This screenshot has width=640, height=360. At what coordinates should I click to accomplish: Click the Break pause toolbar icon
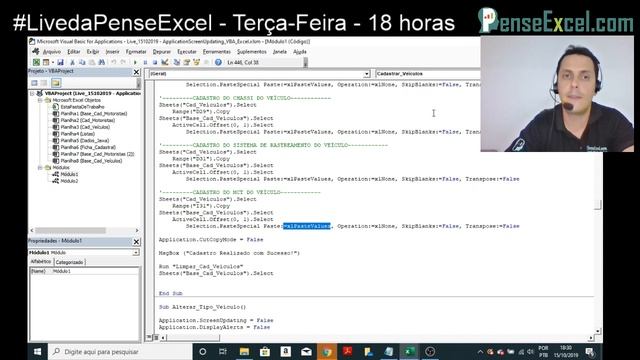point(145,62)
